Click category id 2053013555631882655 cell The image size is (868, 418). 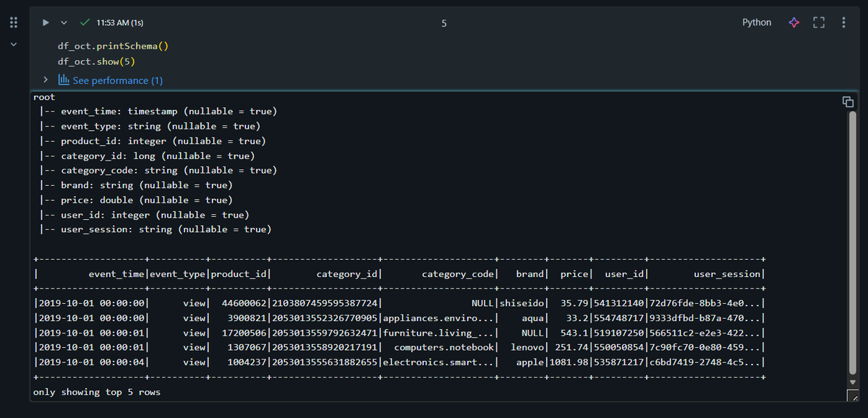[x=325, y=362]
